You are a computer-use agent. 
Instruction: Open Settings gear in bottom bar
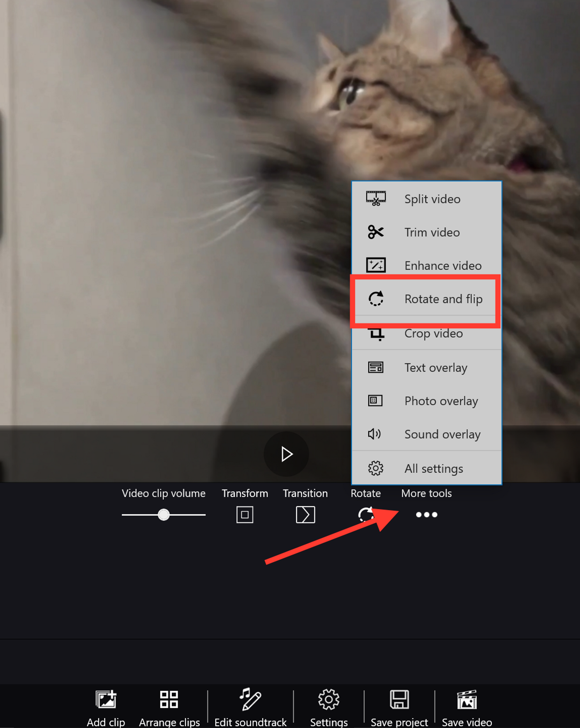329,699
